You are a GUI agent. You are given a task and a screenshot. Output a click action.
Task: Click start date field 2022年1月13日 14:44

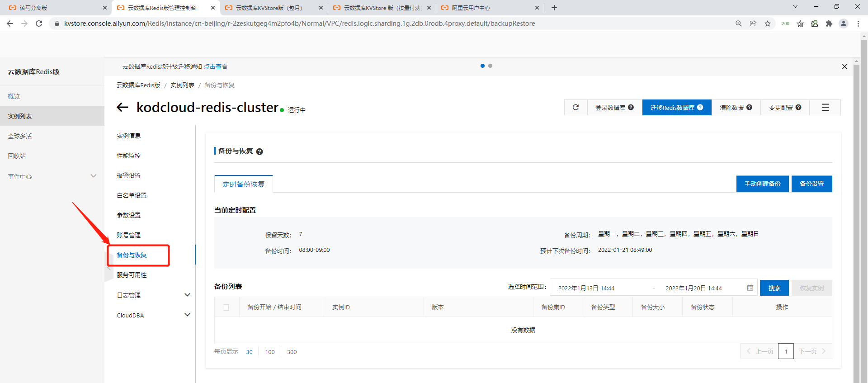pyautogui.click(x=586, y=288)
